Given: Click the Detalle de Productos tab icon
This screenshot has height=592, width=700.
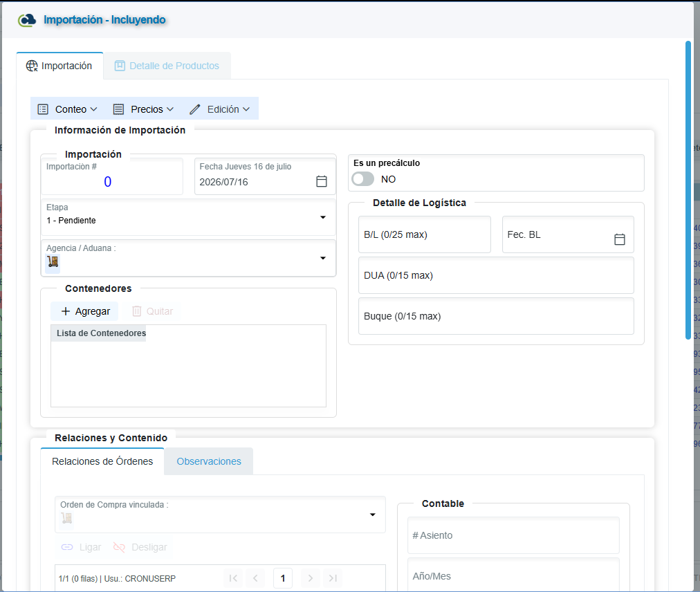Looking at the screenshot, I should [x=120, y=66].
